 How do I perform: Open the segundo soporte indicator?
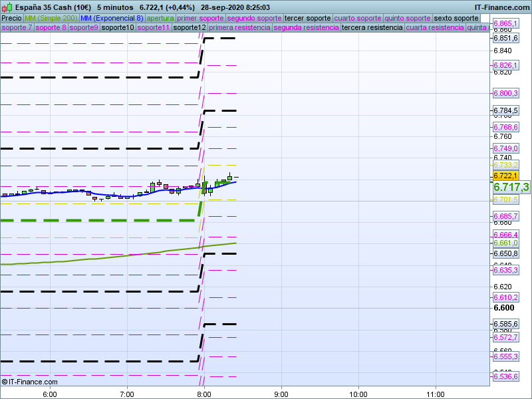pyautogui.click(x=254, y=18)
